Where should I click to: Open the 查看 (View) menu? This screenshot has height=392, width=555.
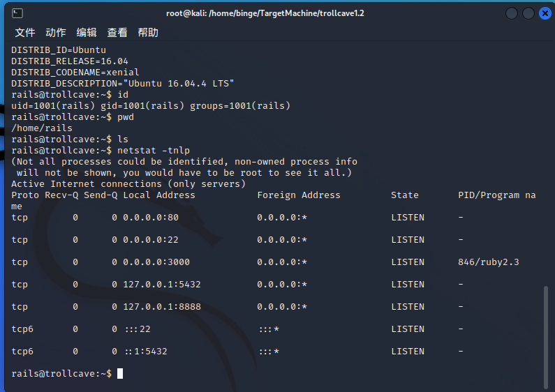[117, 33]
